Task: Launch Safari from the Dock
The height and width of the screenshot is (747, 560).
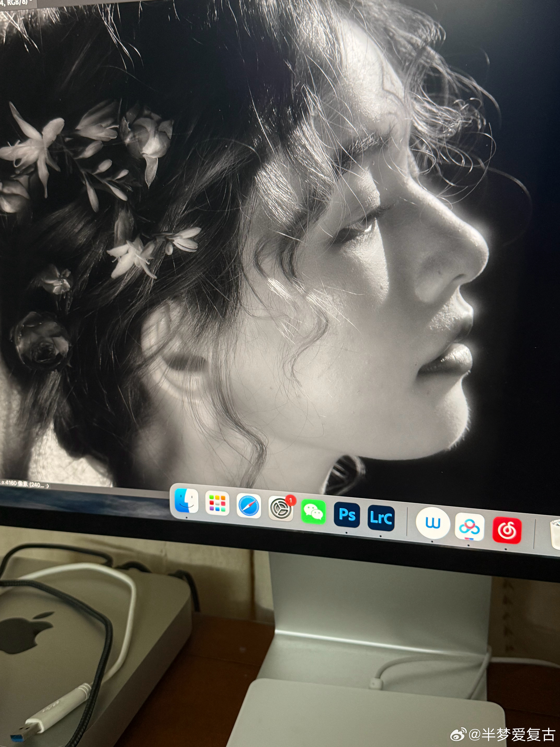Action: click(x=249, y=506)
